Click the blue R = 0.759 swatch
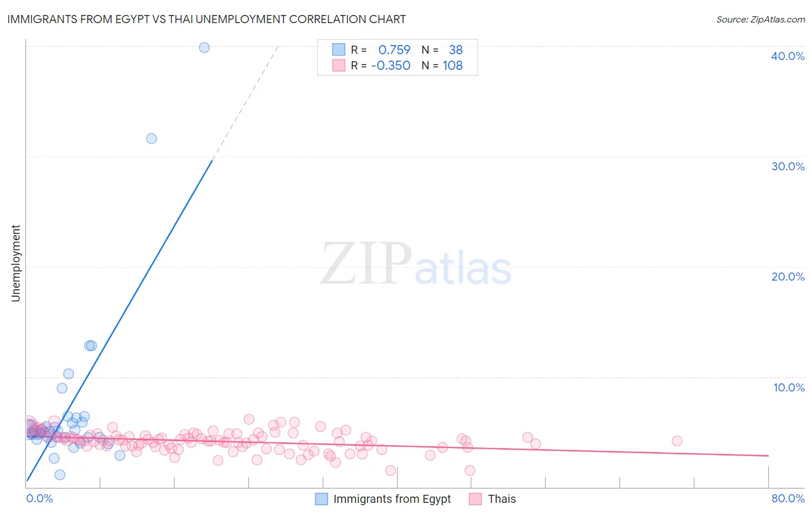 click(x=338, y=50)
